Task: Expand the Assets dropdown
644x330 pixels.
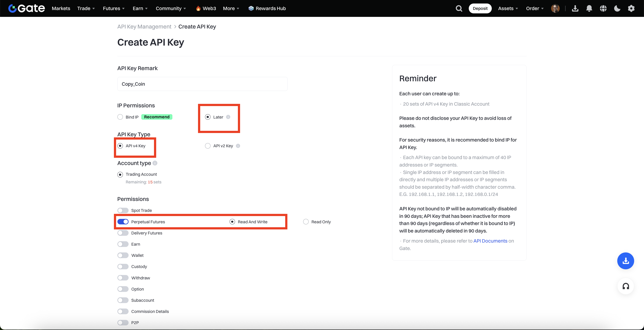Action: coord(508,9)
